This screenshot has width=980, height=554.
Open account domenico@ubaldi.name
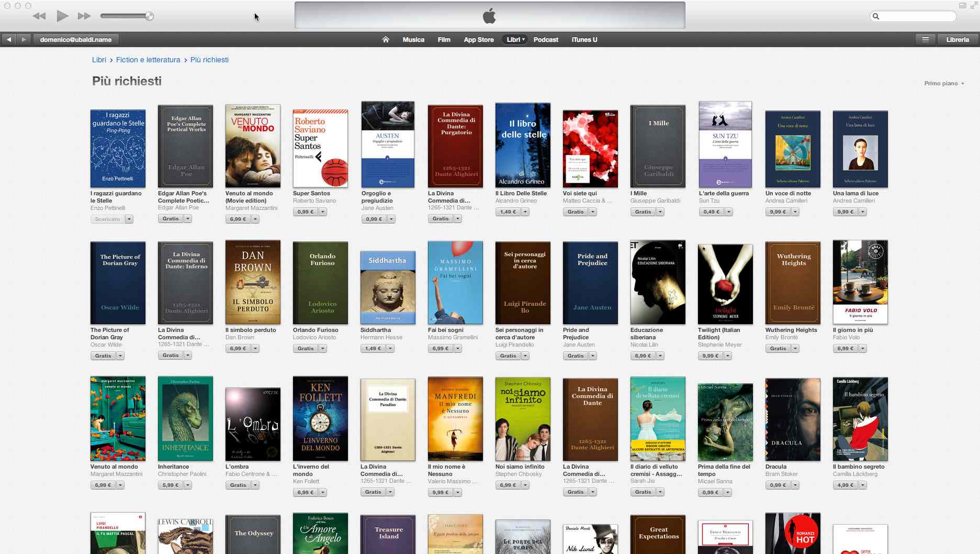76,39
